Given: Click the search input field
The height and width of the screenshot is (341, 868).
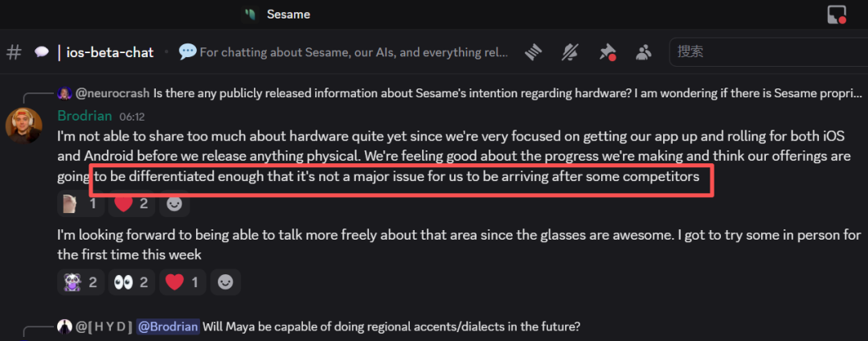Looking at the screenshot, I should 764,52.
